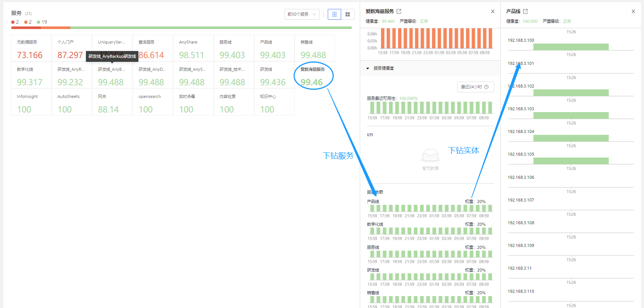
Task: Open the 前50个服务 dropdown
Action: pyautogui.click(x=302, y=14)
